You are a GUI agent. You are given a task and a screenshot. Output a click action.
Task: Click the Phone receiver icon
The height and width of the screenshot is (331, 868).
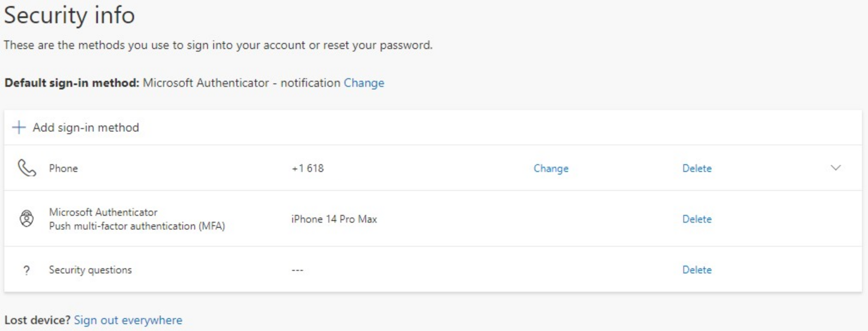26,168
